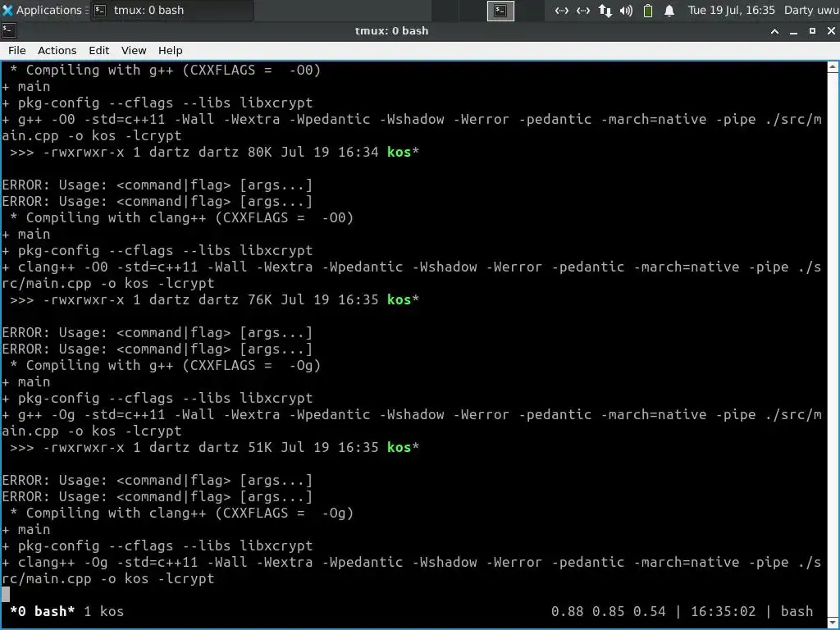The width and height of the screenshot is (840, 630).
Task: Open the first network connection indicator
Action: pyautogui.click(x=561, y=11)
